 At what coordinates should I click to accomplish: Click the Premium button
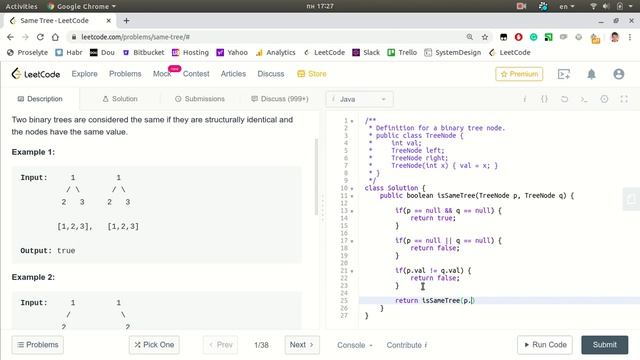519,74
